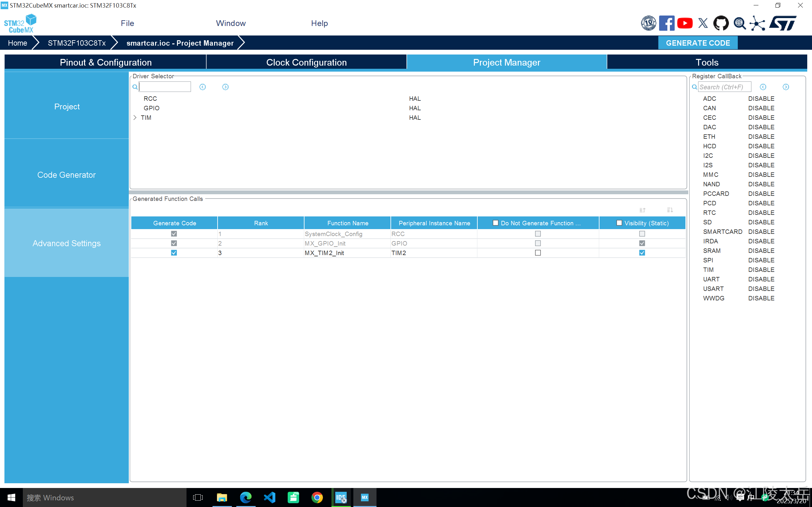Change ADC callback DISABLE setting

[x=761, y=99]
